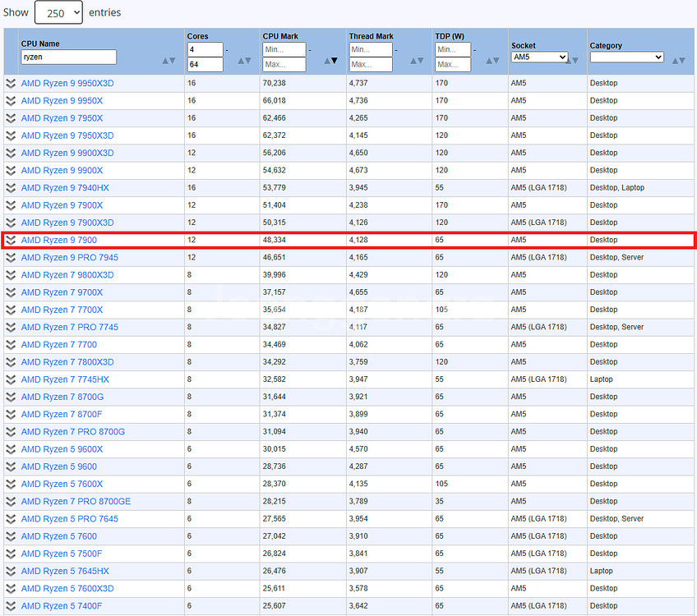Open the AMD Ryzen 9 7900 link
This screenshot has height=616, width=697.
pyautogui.click(x=59, y=241)
